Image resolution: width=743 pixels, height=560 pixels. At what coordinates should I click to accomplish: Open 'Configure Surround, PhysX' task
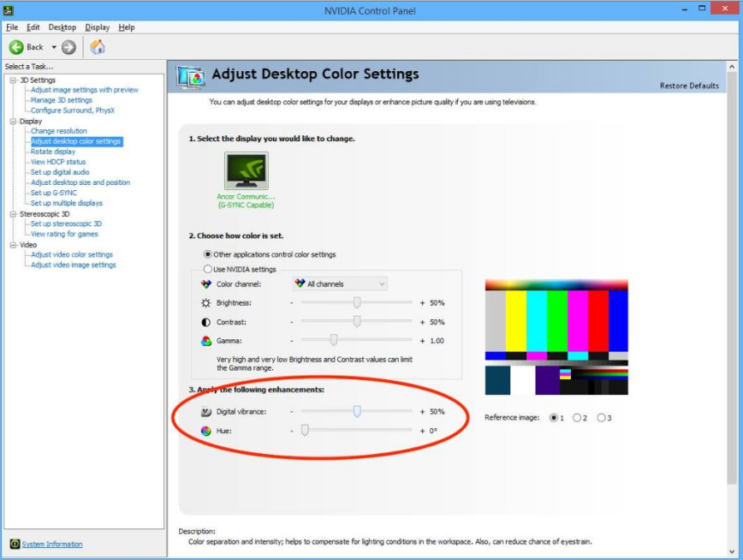tap(73, 110)
